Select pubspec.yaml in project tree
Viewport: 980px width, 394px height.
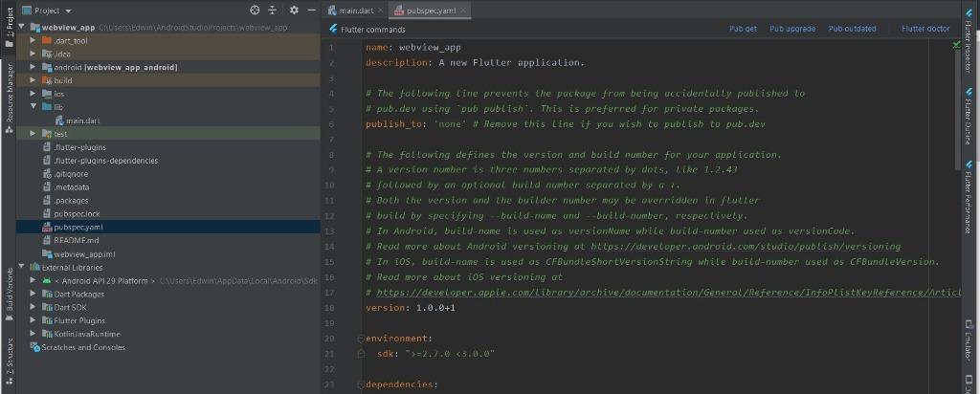(x=78, y=228)
